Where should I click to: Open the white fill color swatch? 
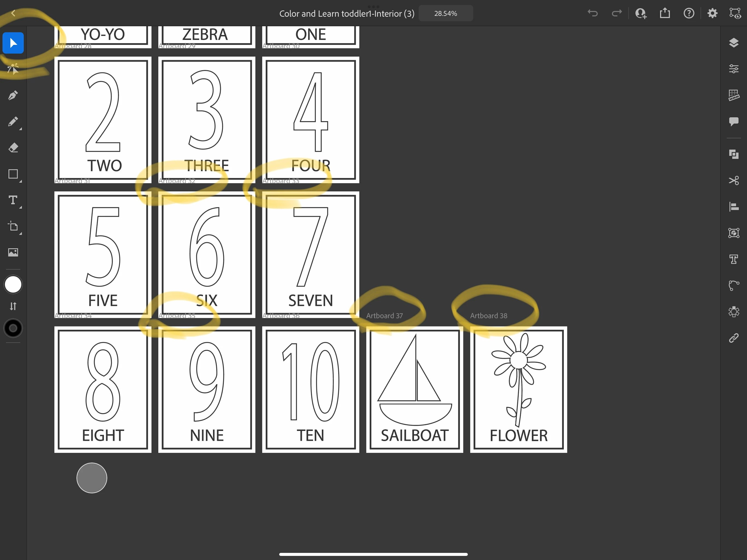(x=13, y=284)
